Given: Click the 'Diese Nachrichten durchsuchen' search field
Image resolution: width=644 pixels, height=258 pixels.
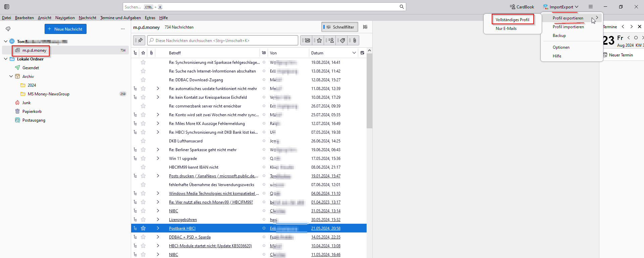Looking at the screenshot, I should click(x=222, y=40).
